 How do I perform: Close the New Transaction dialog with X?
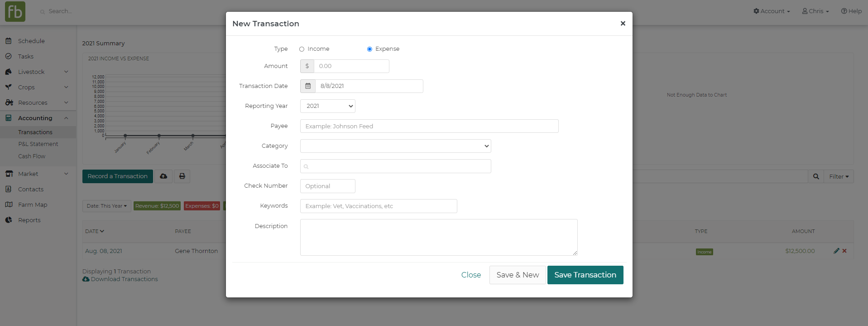623,24
